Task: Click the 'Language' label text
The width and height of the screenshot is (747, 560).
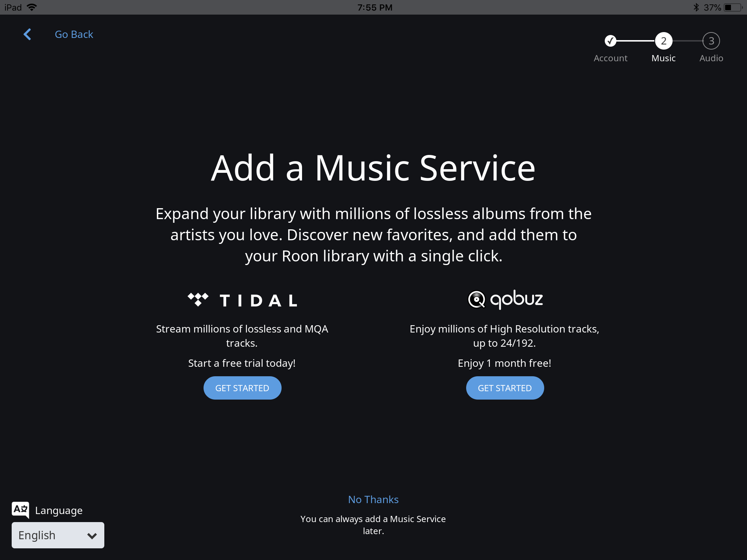Action: (x=59, y=510)
